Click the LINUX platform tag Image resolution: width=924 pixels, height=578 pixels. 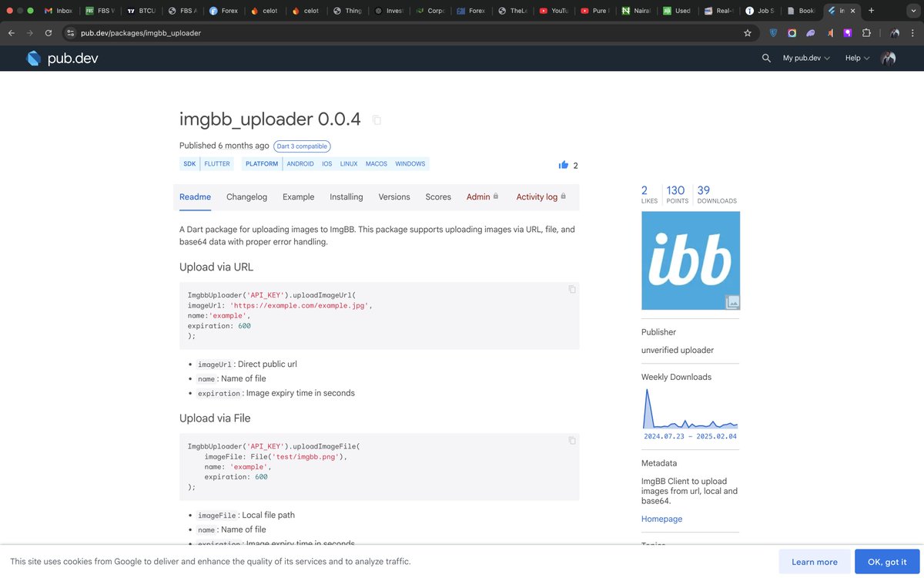click(x=349, y=164)
